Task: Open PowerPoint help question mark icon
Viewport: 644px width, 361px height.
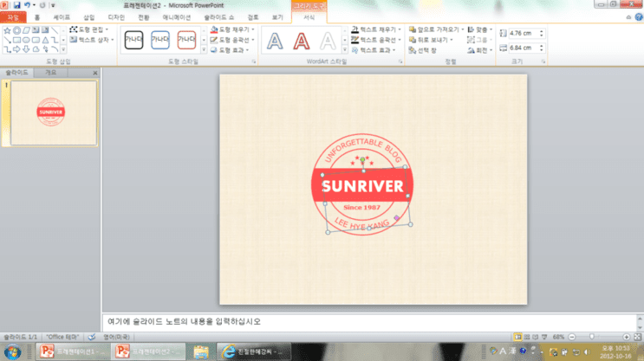Action: 639,17
